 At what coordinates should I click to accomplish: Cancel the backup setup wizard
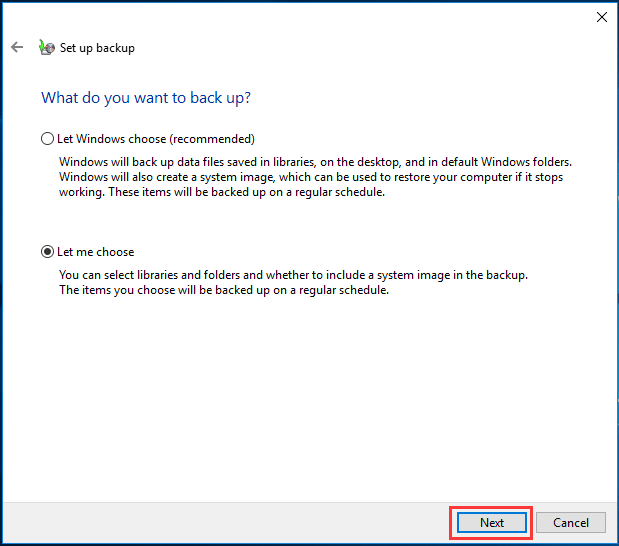570,523
